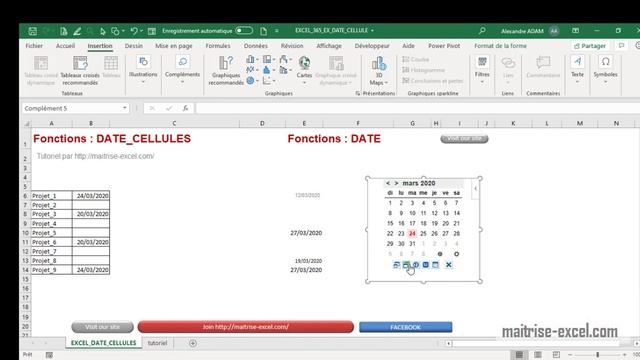
Task: Add a new sheet with the plus button
Action: pos(193,343)
